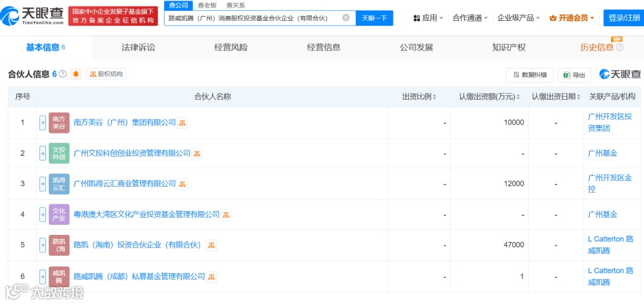Viewport: 644px width, 304px height.
Task: Click the 登录/注册 button
Action: 624,18
